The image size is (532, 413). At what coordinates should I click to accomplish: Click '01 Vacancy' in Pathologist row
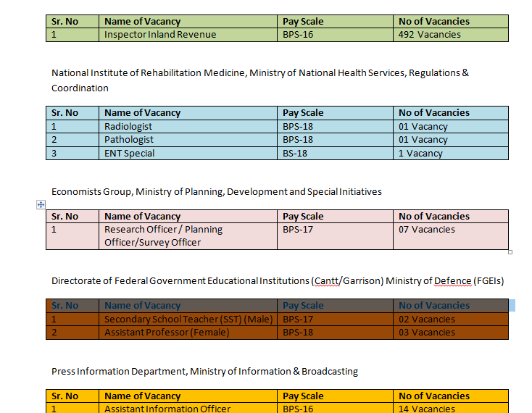pos(451,140)
